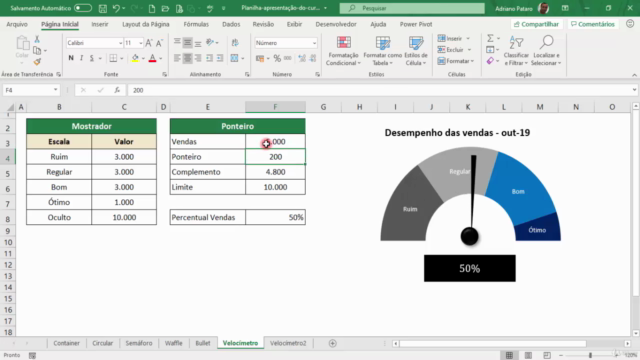Open the Arquivo menu
Screen dimensions: 640x360
pyautogui.click(x=17, y=24)
